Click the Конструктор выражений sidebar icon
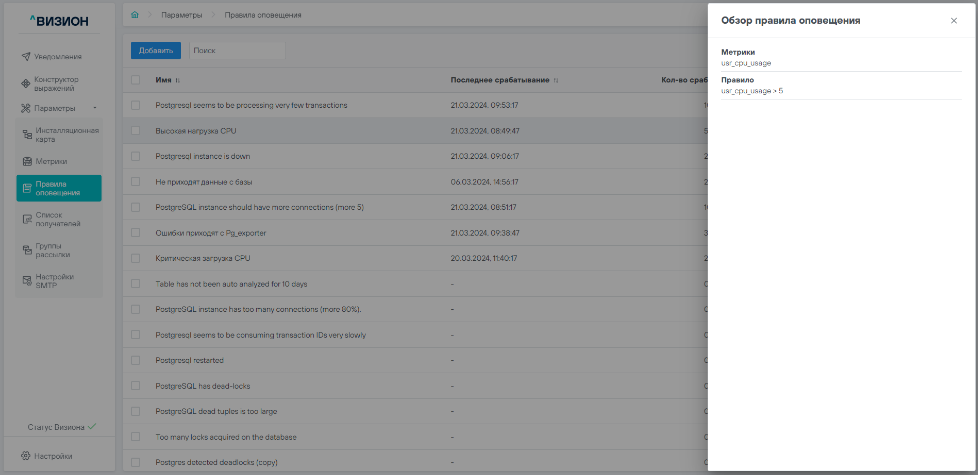The image size is (978, 476). pos(26,83)
